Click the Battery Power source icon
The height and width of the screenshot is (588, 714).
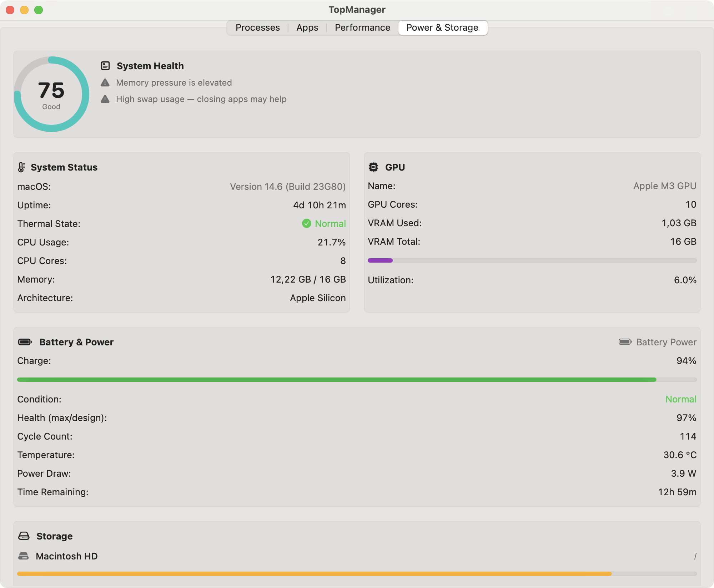click(x=625, y=342)
